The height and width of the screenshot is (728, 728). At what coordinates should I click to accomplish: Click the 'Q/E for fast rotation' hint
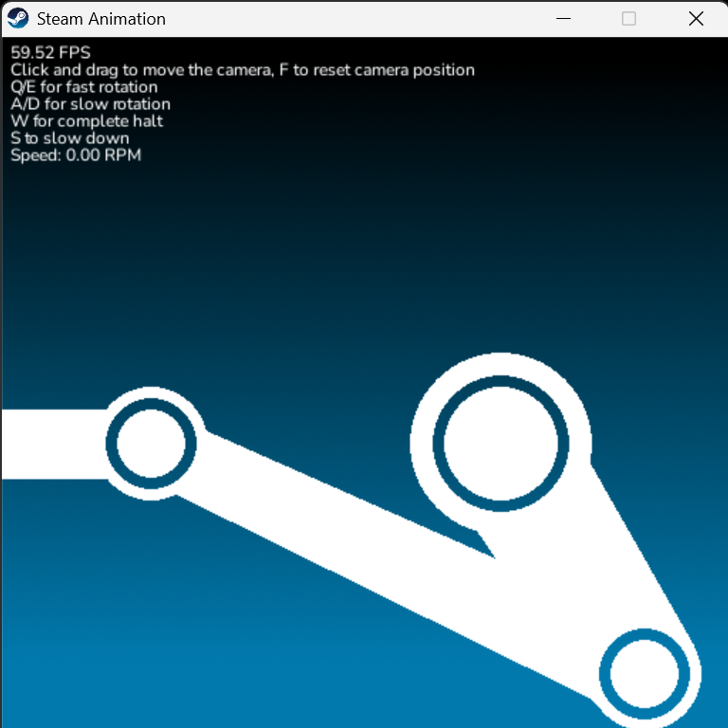click(84, 87)
